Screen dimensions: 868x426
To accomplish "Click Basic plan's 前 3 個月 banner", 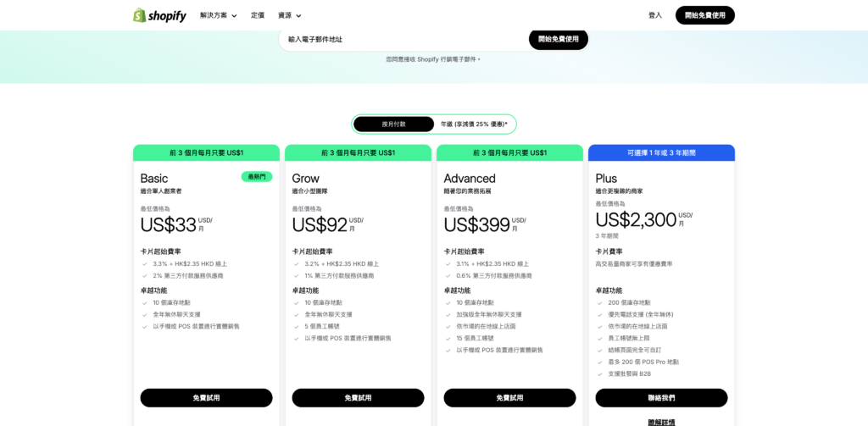I will [206, 152].
